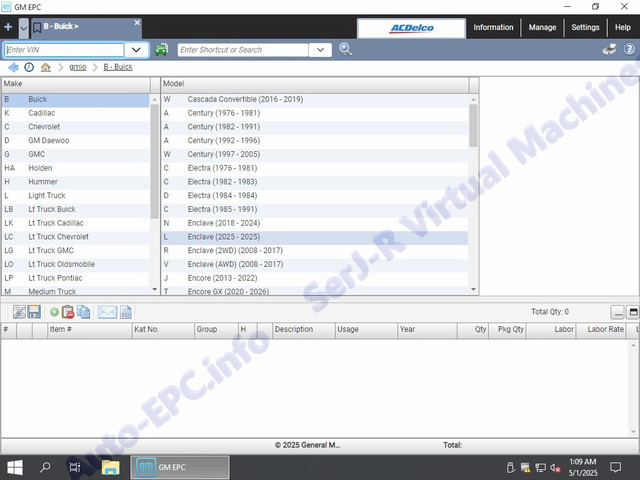Go back with blue arrow icon
This screenshot has width=640, height=480.
coord(13,67)
